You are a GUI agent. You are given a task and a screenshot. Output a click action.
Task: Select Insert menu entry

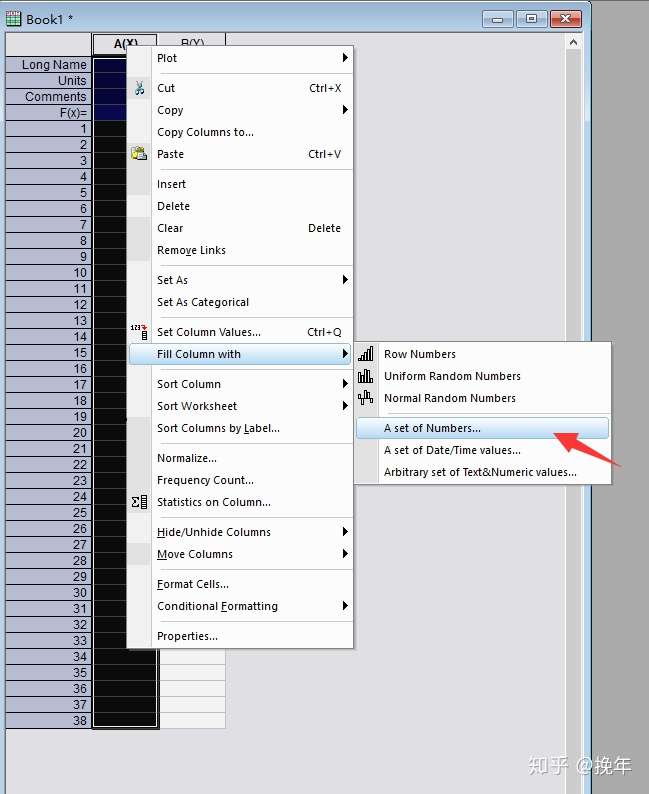click(x=240, y=184)
